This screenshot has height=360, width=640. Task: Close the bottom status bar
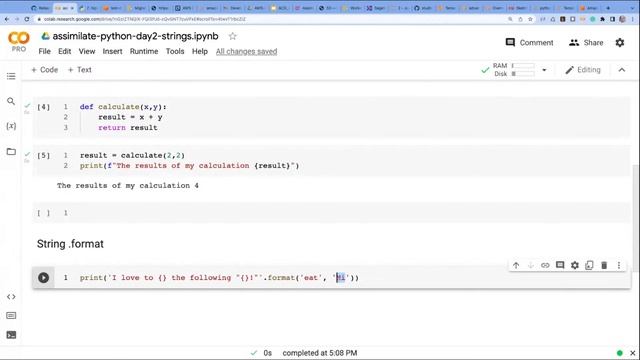[x=633, y=353]
